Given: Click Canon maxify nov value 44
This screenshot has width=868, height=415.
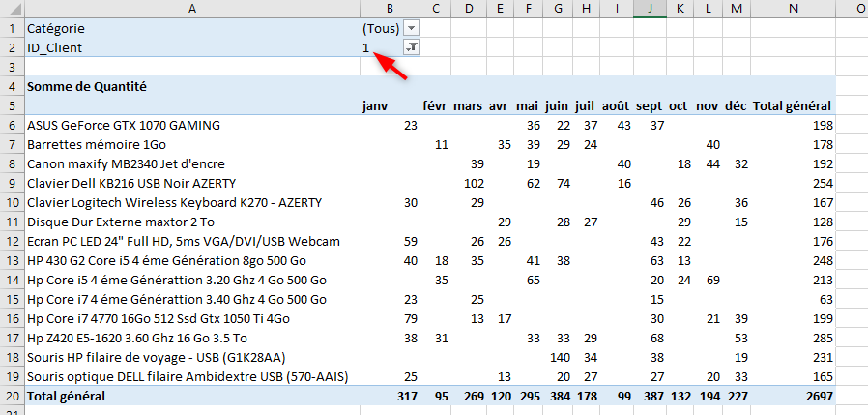Looking at the screenshot, I should point(713,164).
